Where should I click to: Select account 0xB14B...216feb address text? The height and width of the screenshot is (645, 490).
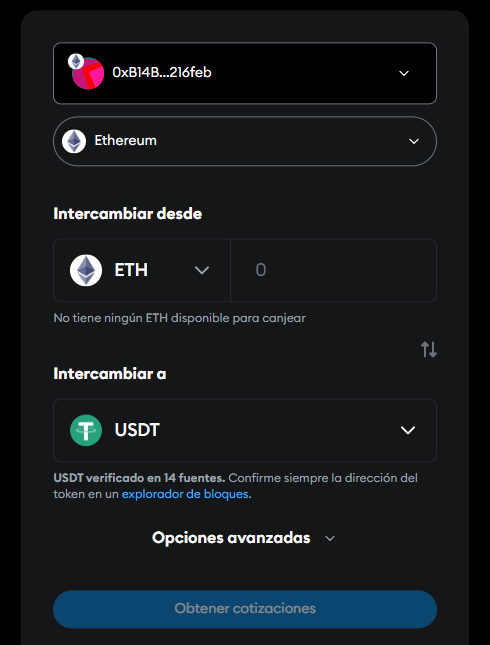[162, 72]
